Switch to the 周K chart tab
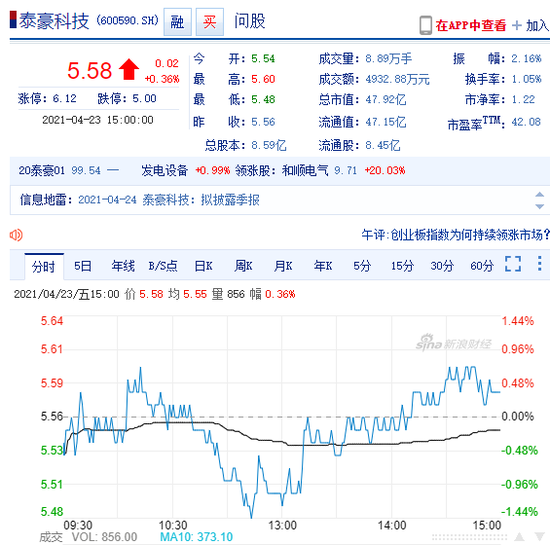The height and width of the screenshot is (545, 550). click(243, 266)
